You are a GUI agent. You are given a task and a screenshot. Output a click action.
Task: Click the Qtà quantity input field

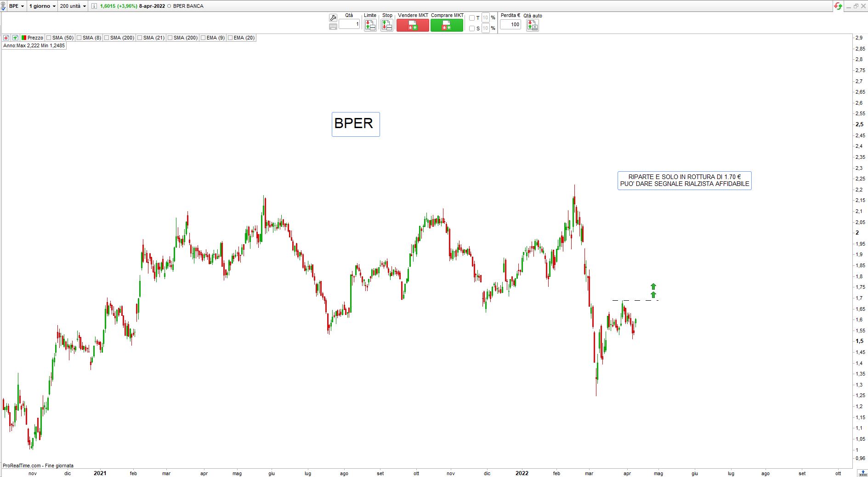(x=349, y=24)
